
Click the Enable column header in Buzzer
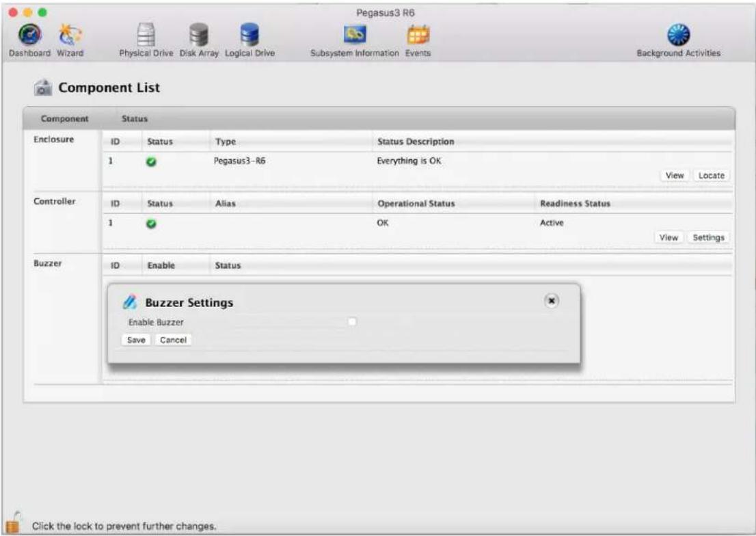pyautogui.click(x=161, y=266)
